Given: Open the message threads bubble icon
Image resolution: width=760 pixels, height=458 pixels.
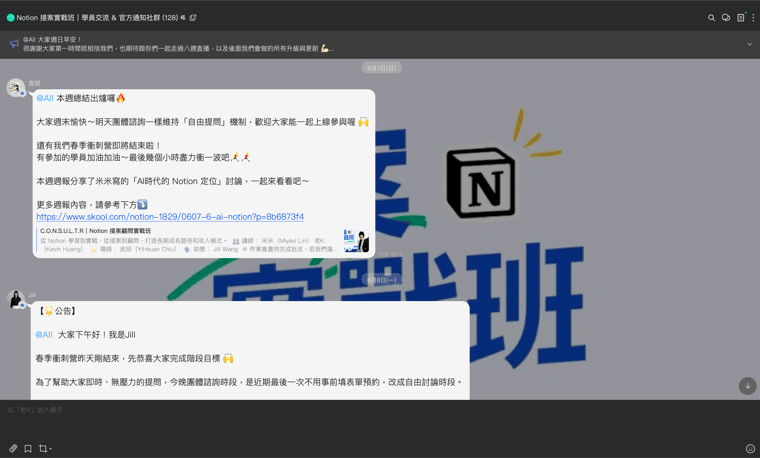Looking at the screenshot, I should pos(726,18).
